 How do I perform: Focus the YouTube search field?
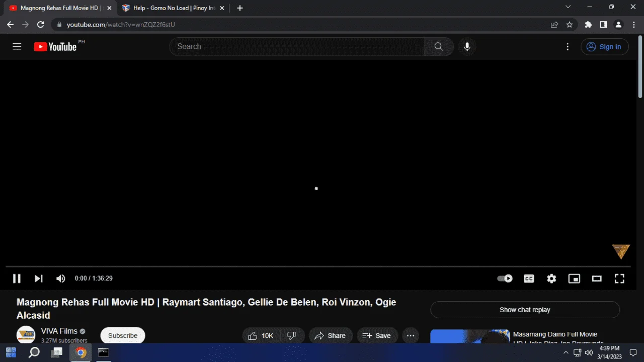click(x=297, y=47)
